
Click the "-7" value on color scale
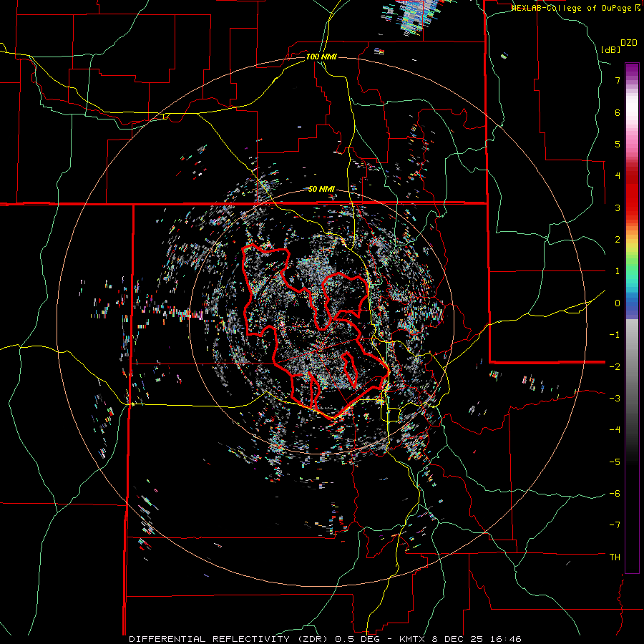615,525
